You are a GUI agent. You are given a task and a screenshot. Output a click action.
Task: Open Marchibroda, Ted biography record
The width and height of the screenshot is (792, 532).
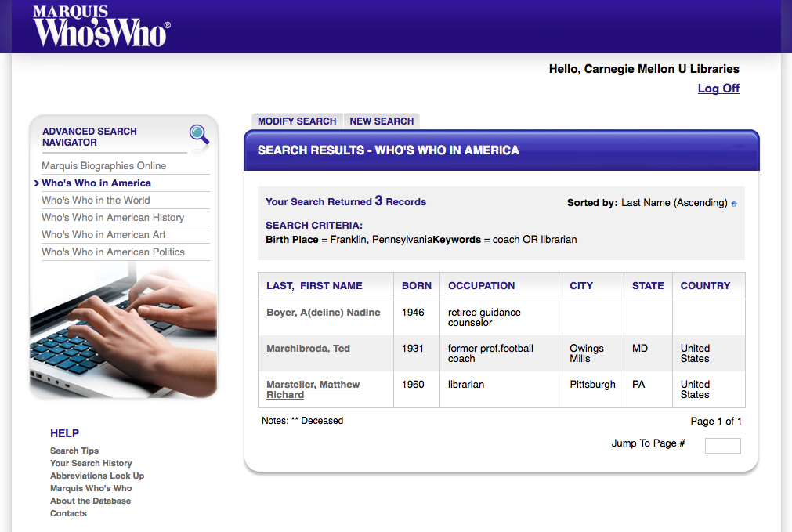tap(308, 348)
